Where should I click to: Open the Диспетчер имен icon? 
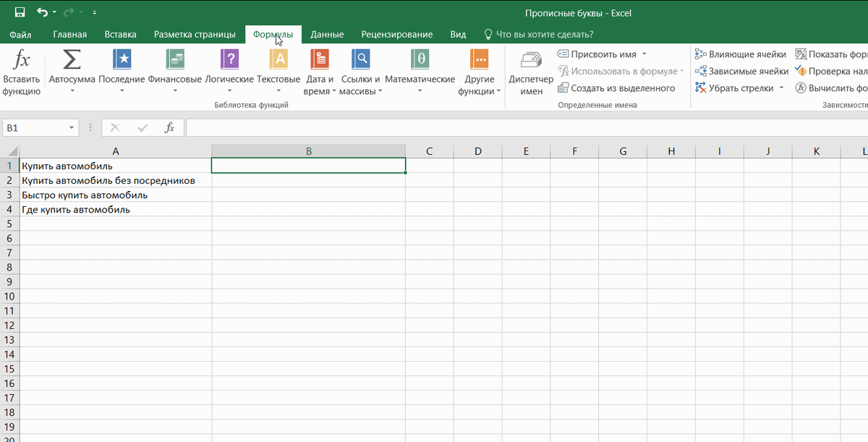[x=531, y=61]
